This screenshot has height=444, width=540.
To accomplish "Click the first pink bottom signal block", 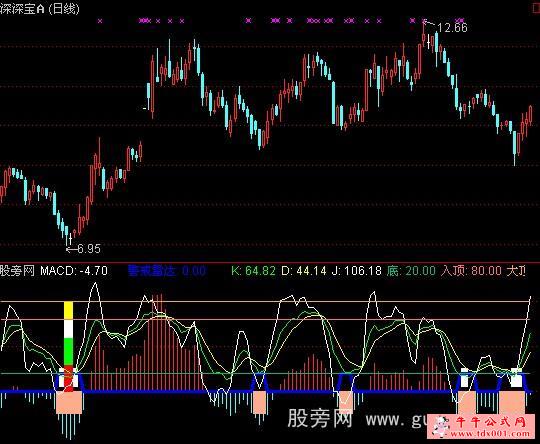I will tap(69, 402).
